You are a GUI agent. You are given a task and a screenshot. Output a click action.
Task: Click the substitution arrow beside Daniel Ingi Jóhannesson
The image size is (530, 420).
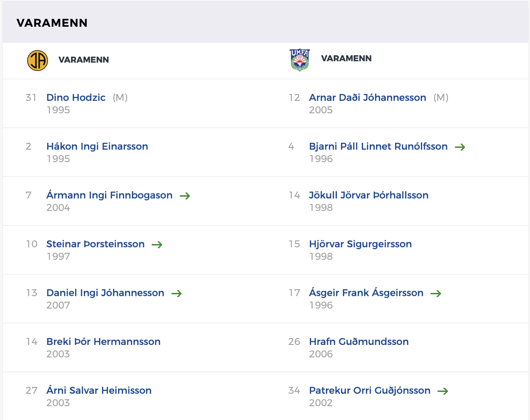177,293
